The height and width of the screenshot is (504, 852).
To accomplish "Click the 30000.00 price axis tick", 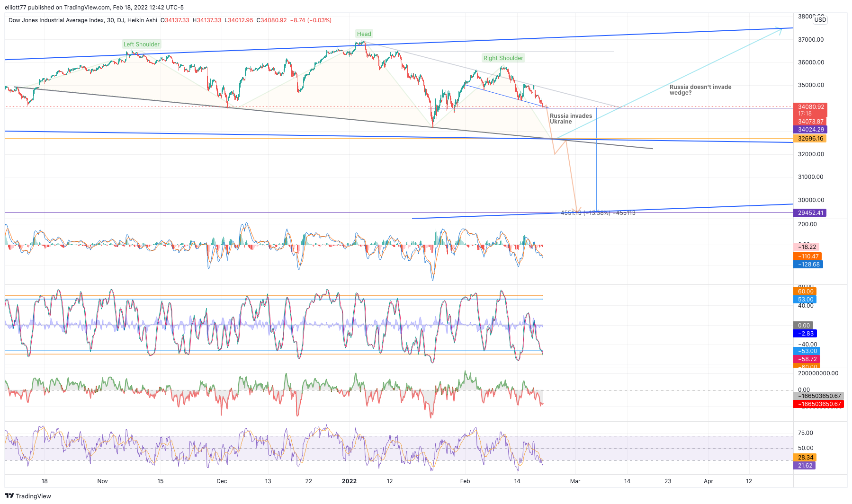I will point(811,200).
